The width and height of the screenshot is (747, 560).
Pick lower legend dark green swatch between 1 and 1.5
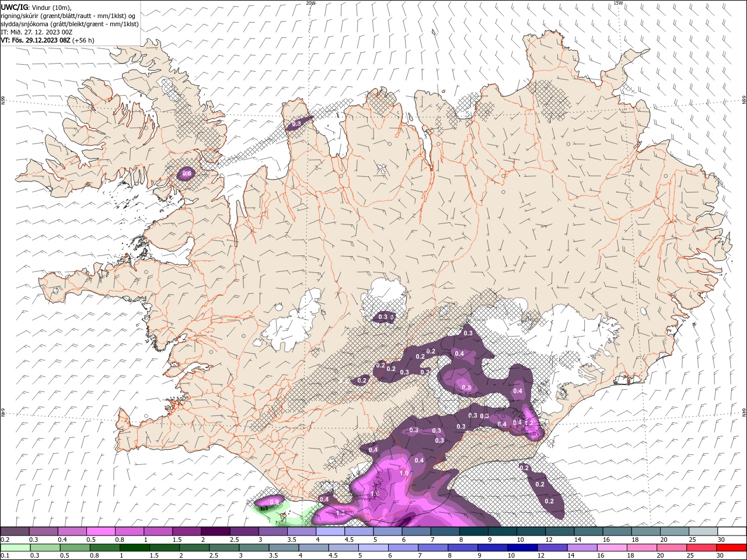(x=134, y=548)
